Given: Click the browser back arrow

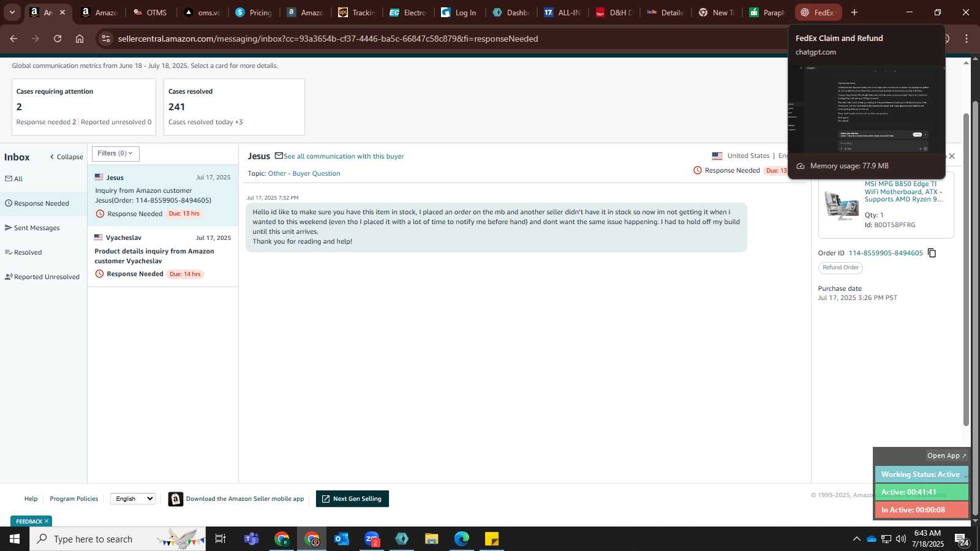Looking at the screenshot, I should pos(13,39).
